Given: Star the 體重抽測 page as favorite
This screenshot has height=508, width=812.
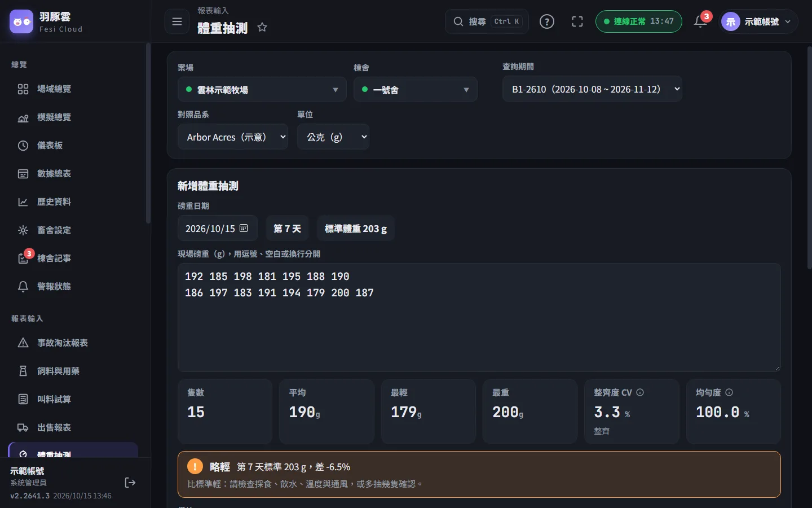Looking at the screenshot, I should tap(262, 27).
